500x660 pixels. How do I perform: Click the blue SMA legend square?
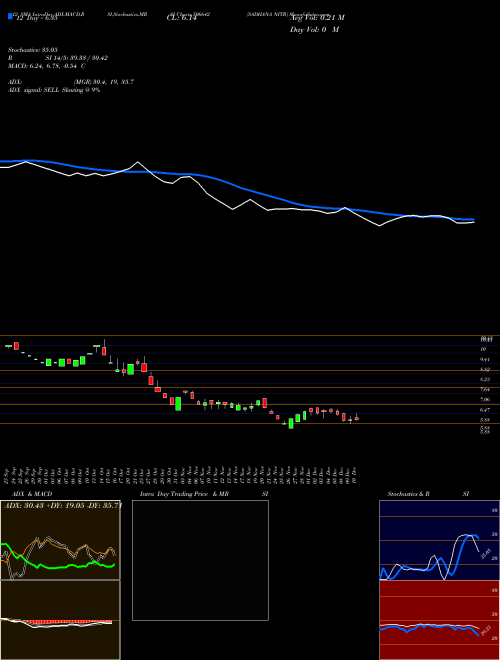(x=10, y=16)
